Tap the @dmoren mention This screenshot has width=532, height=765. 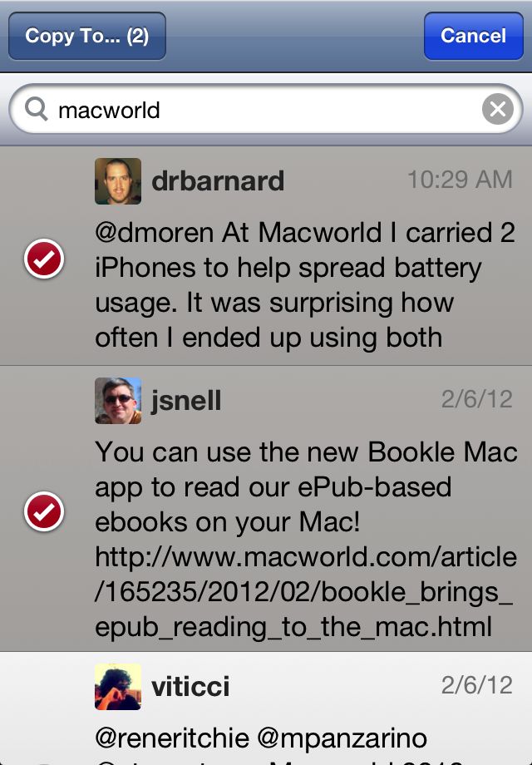coord(154,233)
